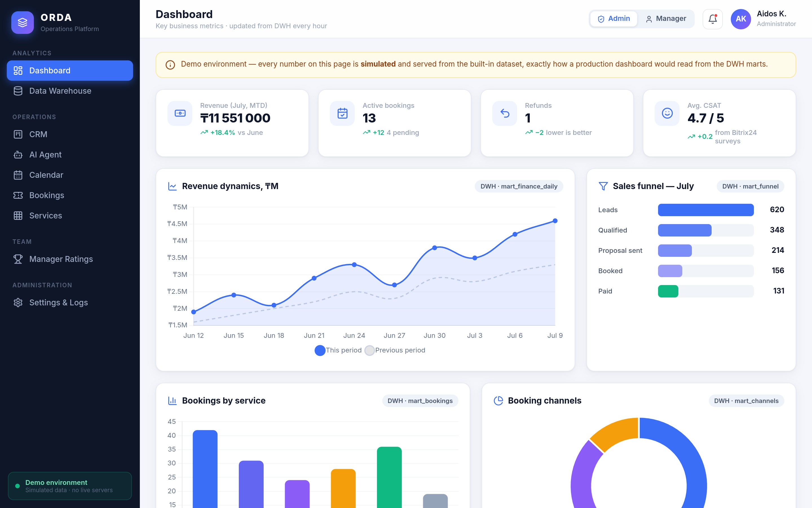Click the Manager Ratings trophy icon
Screen dimensions: 812x508
pyautogui.click(x=18, y=259)
